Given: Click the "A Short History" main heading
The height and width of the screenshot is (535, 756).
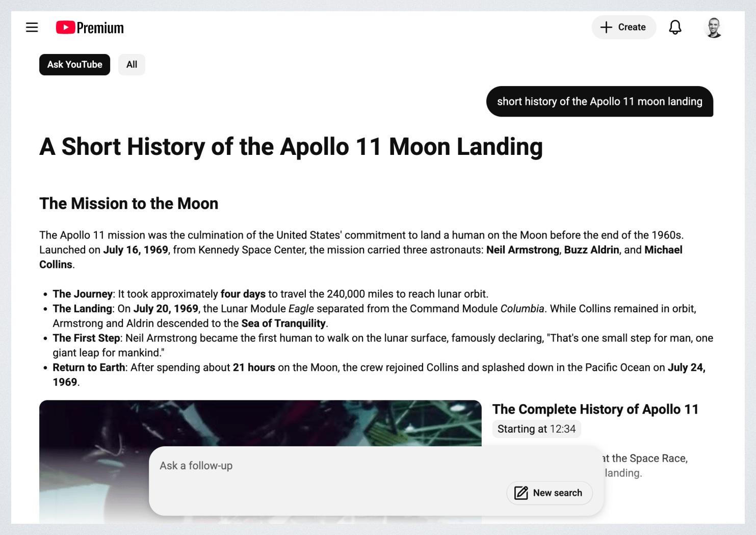Looking at the screenshot, I should [291, 147].
